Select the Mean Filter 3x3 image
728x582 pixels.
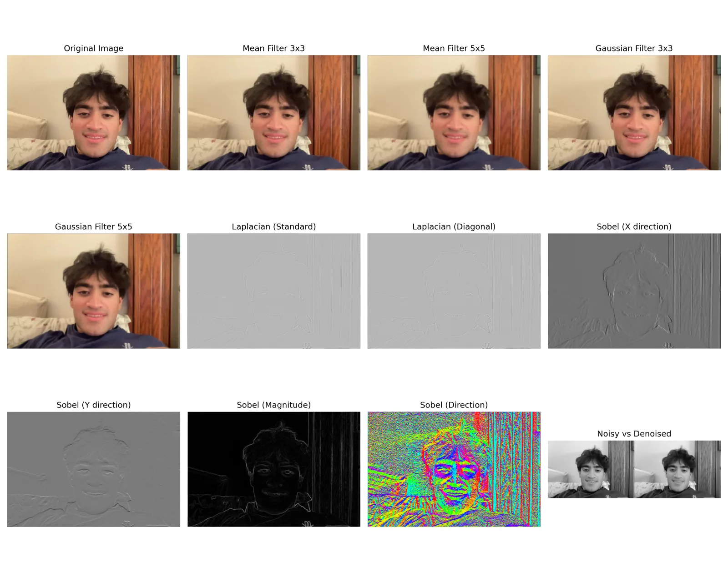pos(274,113)
